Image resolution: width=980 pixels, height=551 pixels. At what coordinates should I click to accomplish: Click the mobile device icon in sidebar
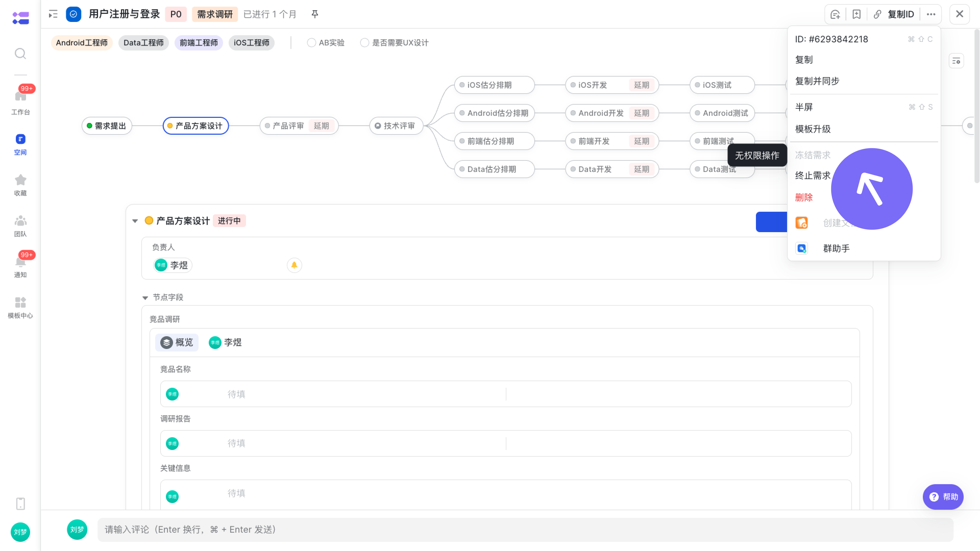(x=20, y=504)
